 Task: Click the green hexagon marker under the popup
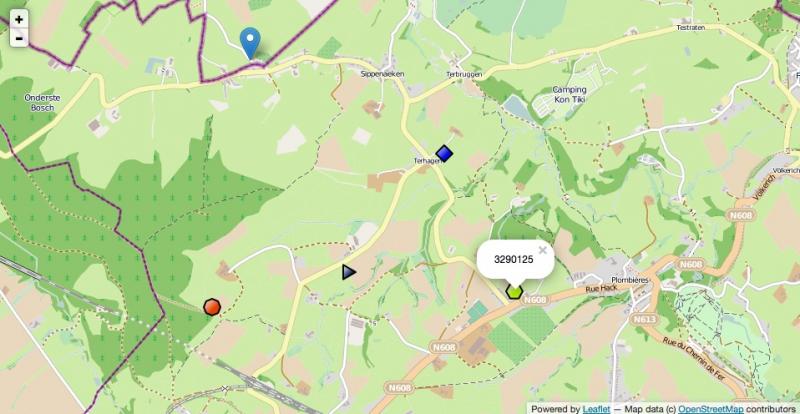coord(514,291)
